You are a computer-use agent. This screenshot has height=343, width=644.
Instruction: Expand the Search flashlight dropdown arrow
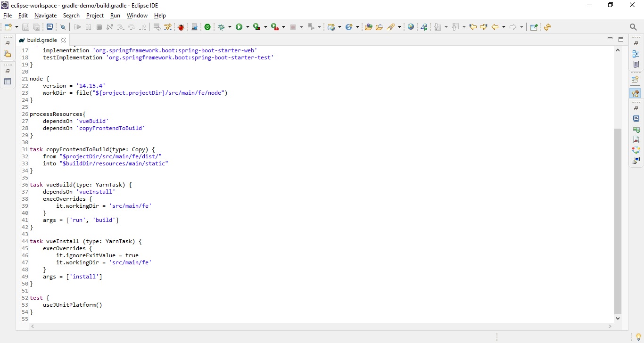399,27
